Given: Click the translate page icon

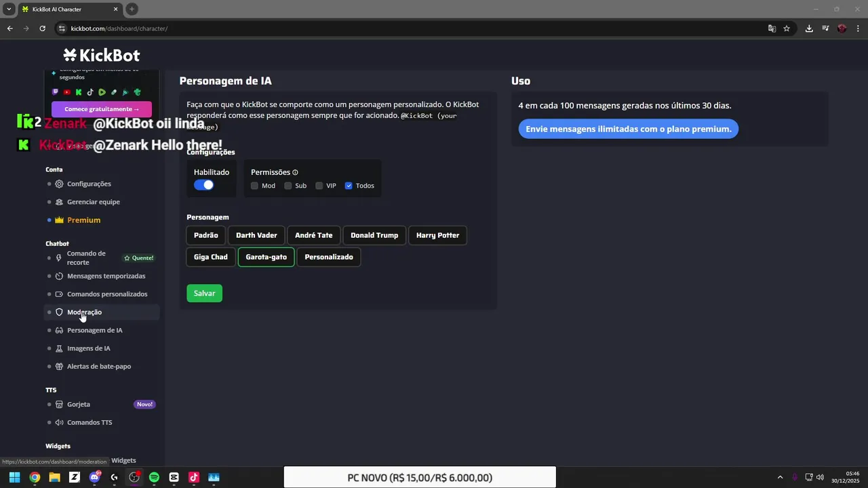Looking at the screenshot, I should coord(772,28).
